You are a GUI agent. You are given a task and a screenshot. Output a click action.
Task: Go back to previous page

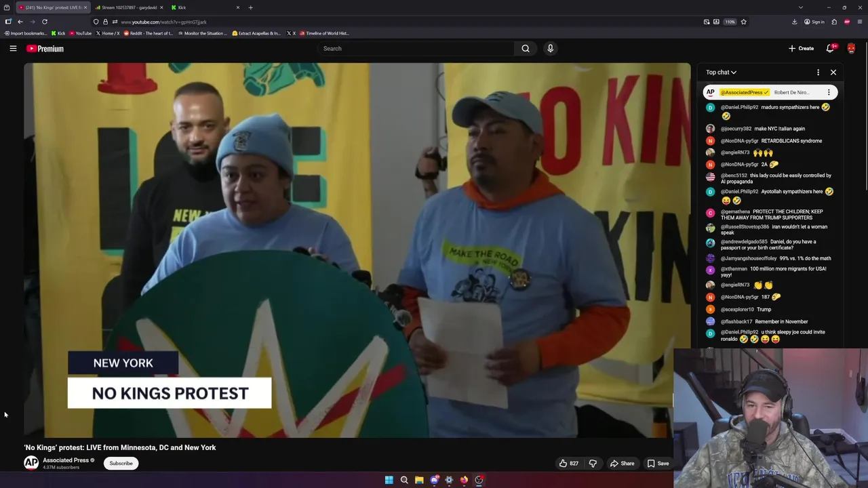(20, 22)
